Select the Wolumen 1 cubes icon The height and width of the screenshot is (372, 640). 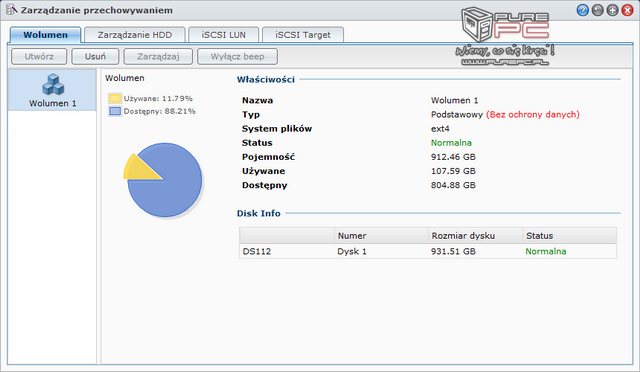(53, 84)
